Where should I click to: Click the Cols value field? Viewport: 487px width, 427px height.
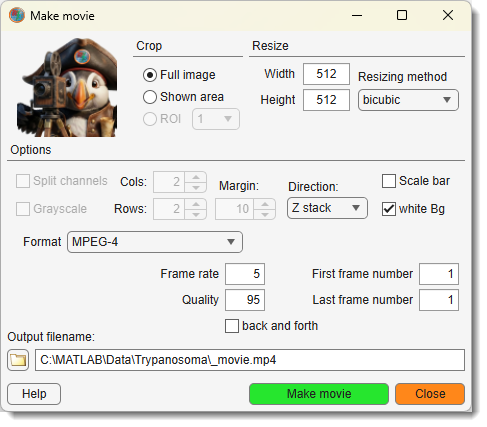tap(169, 182)
